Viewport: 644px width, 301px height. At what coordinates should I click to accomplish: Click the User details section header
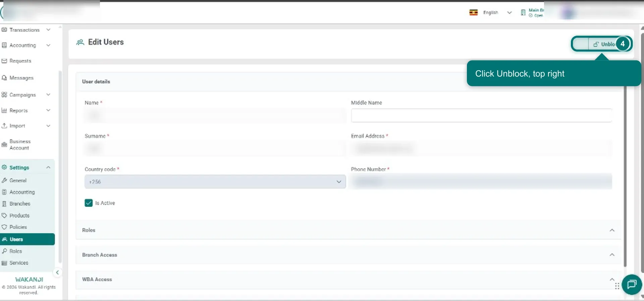[x=348, y=82]
